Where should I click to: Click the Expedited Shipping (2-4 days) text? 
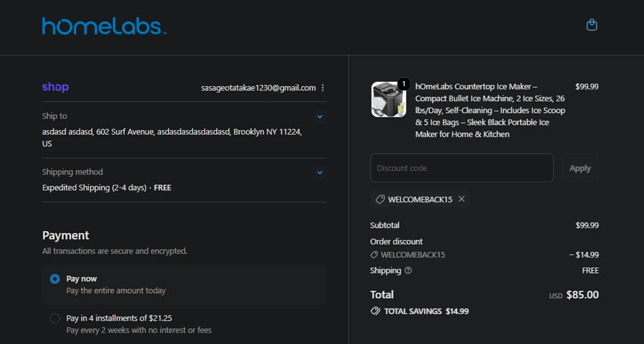click(x=94, y=188)
